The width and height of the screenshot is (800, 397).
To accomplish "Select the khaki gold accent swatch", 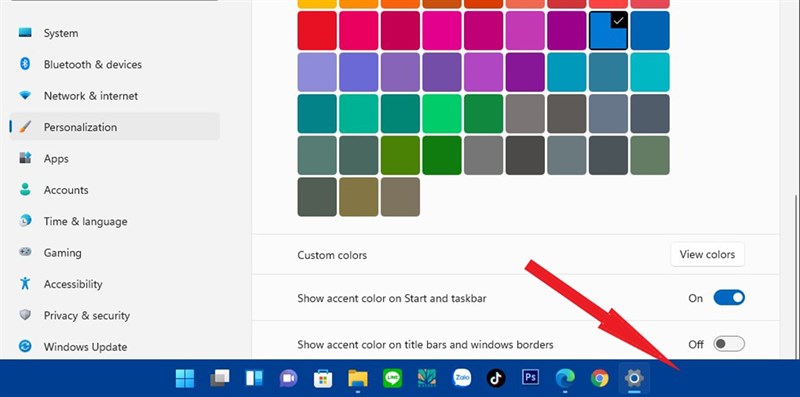I will (359, 197).
